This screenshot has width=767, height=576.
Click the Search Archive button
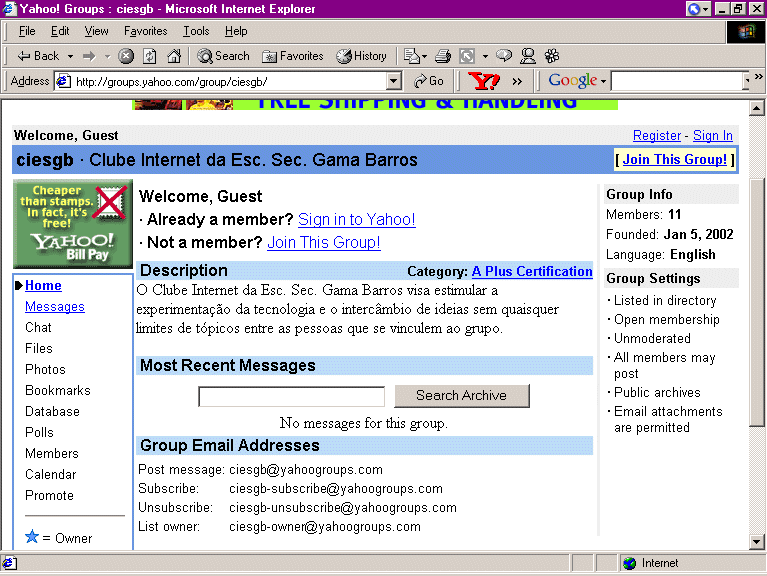462,396
